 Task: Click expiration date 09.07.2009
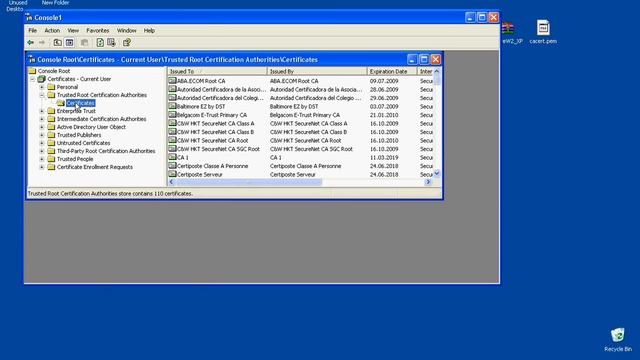(384, 81)
